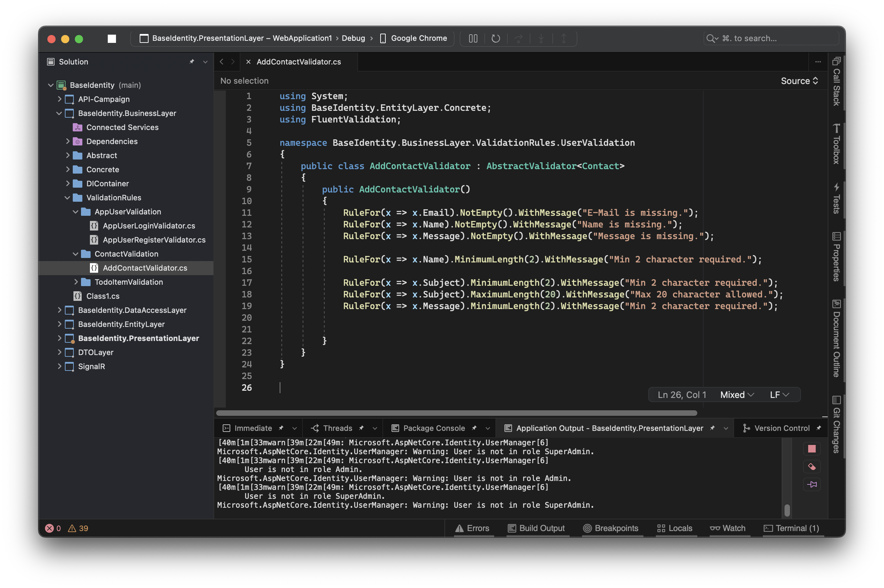Expand the DIContainer folder

pos(68,184)
